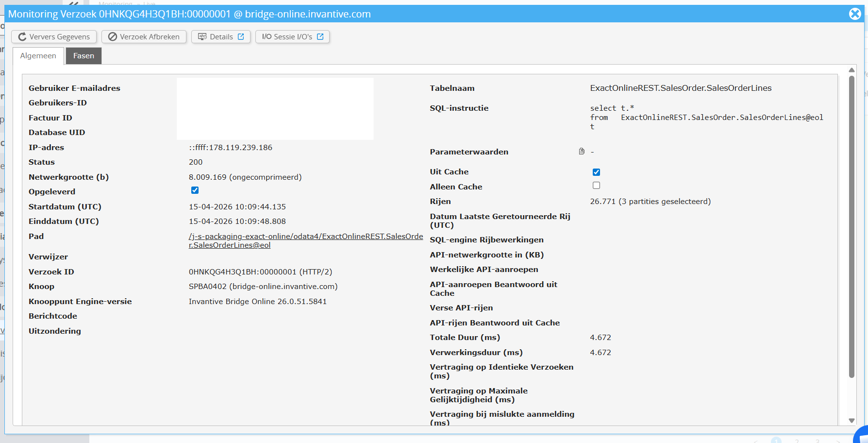Switch to the Fasen tab
The image size is (868, 443).
[83, 56]
